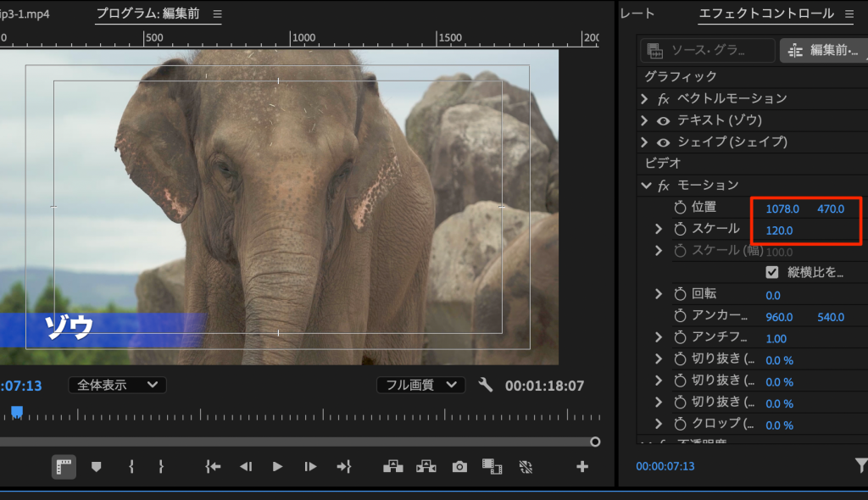Step back one frame
Screen dimensions: 868x500
(245, 466)
